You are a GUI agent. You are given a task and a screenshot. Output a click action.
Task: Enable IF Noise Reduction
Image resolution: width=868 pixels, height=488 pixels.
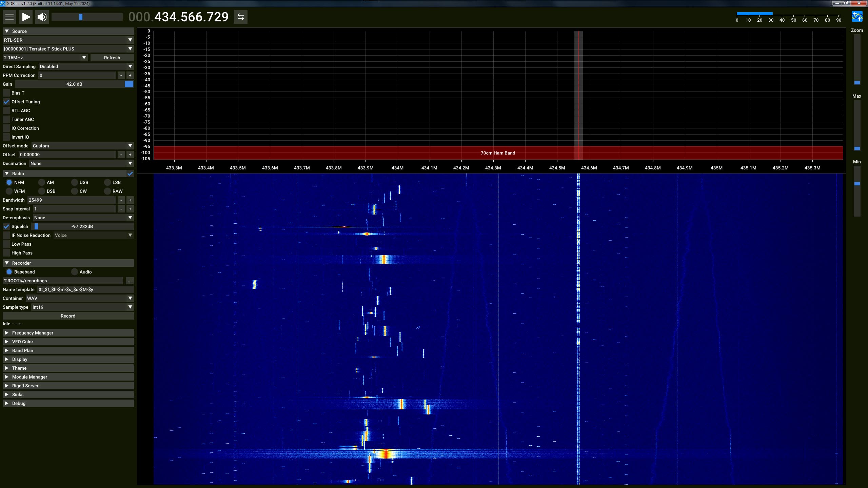click(6, 235)
